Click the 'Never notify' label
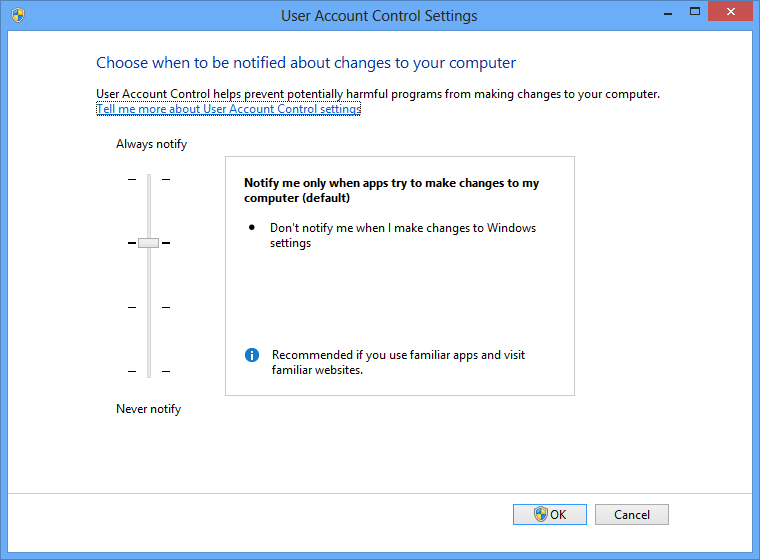 [x=148, y=409]
